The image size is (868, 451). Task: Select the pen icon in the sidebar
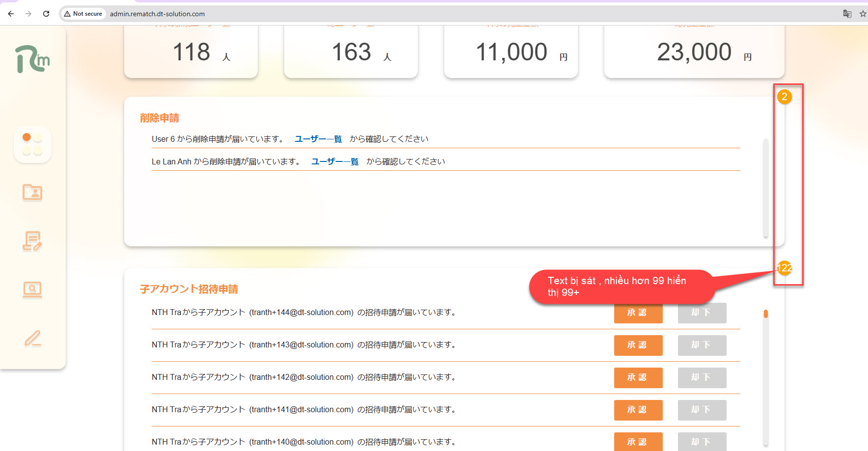[x=32, y=339]
